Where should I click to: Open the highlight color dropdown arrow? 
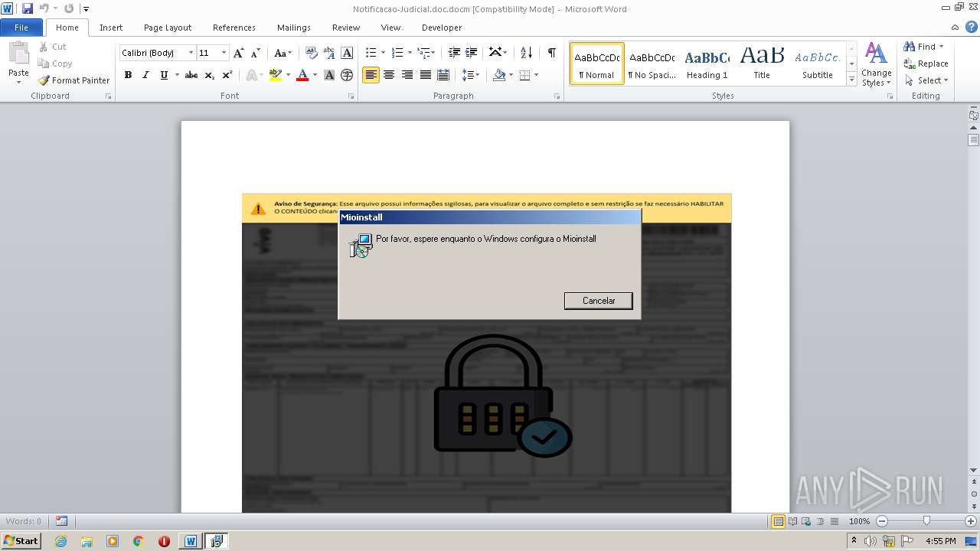pos(288,75)
